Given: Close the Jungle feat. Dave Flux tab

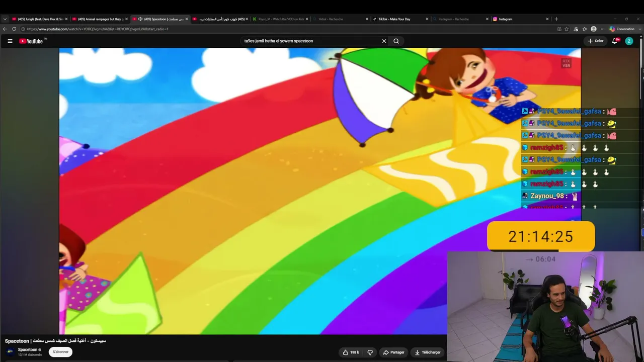Looking at the screenshot, I should click(66, 19).
